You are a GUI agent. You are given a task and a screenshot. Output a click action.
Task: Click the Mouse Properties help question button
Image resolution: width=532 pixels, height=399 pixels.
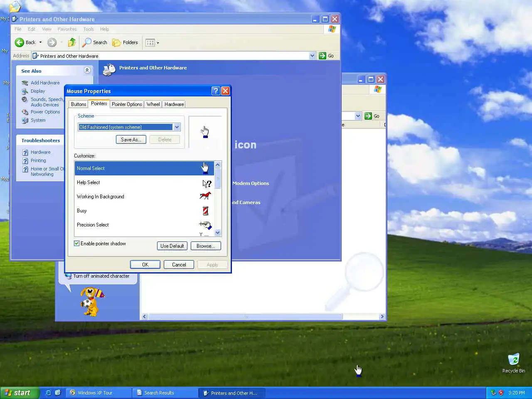[x=216, y=91]
